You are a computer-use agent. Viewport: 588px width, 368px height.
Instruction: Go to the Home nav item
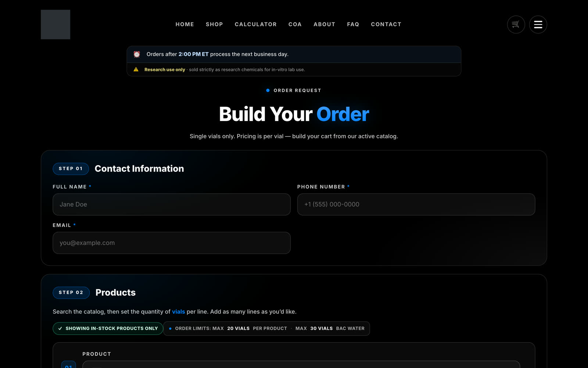185,24
